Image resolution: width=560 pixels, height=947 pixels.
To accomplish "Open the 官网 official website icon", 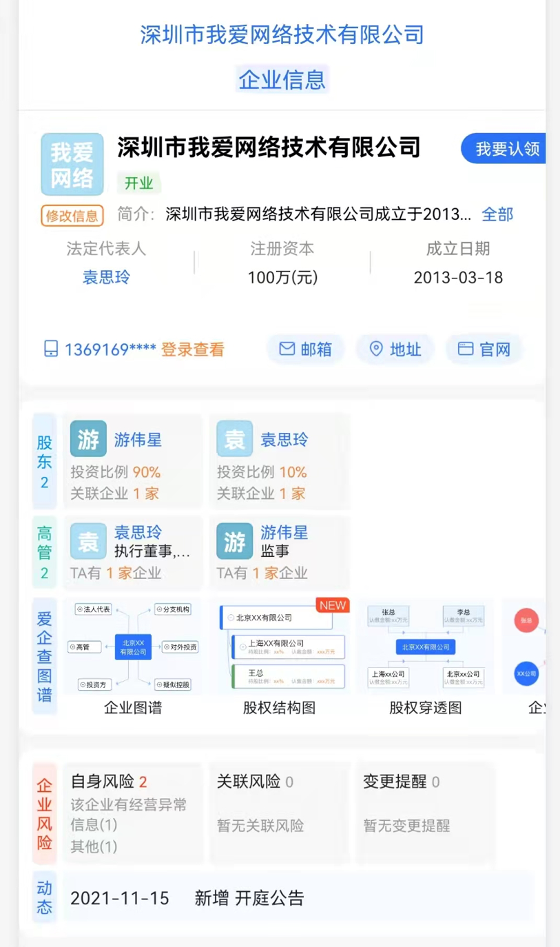I will pyautogui.click(x=483, y=349).
